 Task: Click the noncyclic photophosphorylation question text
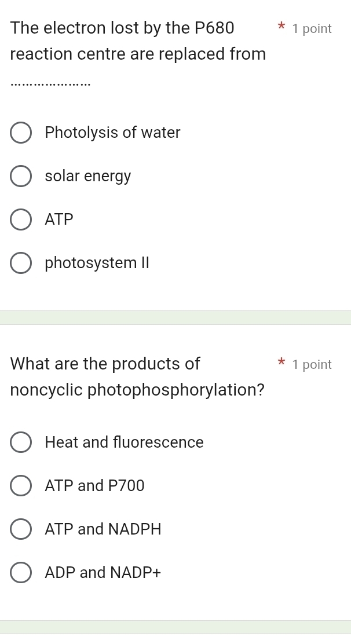pyautogui.click(x=137, y=377)
